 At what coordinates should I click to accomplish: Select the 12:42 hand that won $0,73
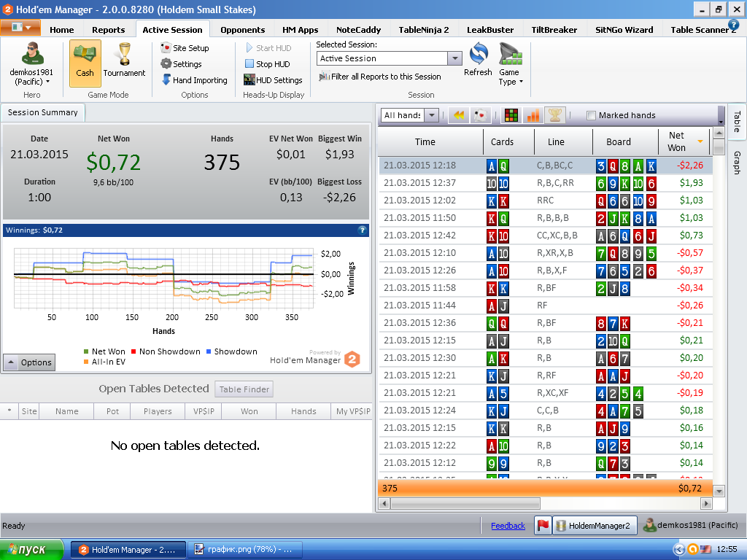[546, 236]
